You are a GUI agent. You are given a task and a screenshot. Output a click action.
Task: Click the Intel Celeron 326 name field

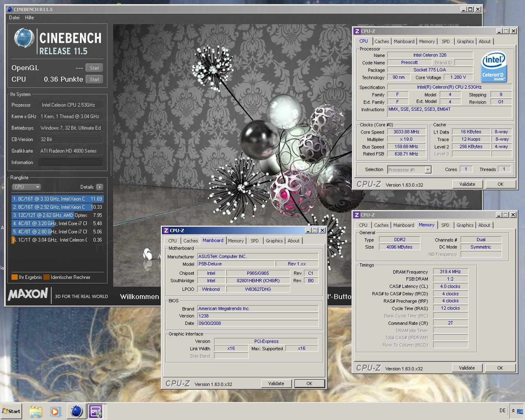pos(430,55)
